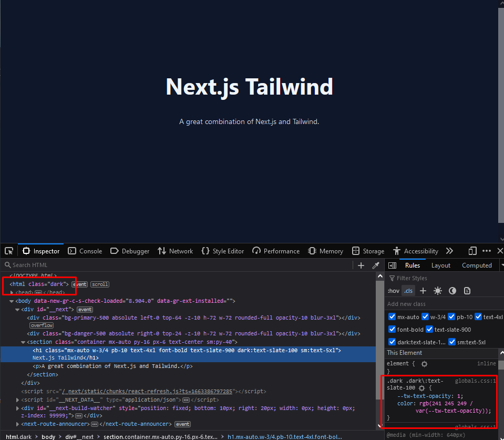The image size is (504, 440).
Task: Expand the next-route-announcer element
Action: pyautogui.click(x=17, y=424)
